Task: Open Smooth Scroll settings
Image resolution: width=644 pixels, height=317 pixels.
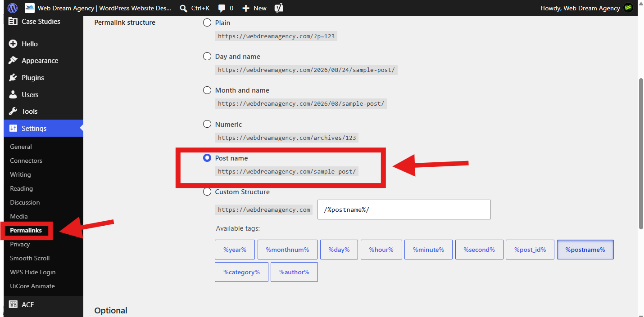Action: pyautogui.click(x=30, y=258)
